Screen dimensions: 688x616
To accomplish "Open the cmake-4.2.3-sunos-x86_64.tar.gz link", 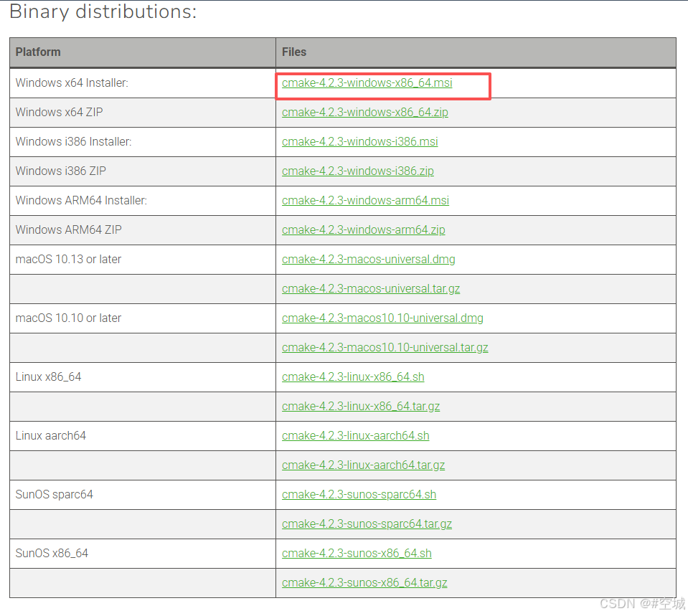I will 364,583.
